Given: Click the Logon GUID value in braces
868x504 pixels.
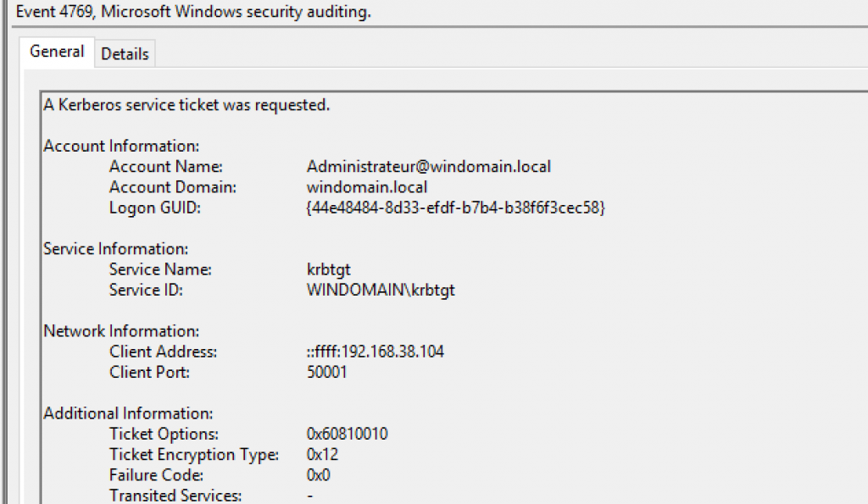Looking at the screenshot, I should pos(455,208).
